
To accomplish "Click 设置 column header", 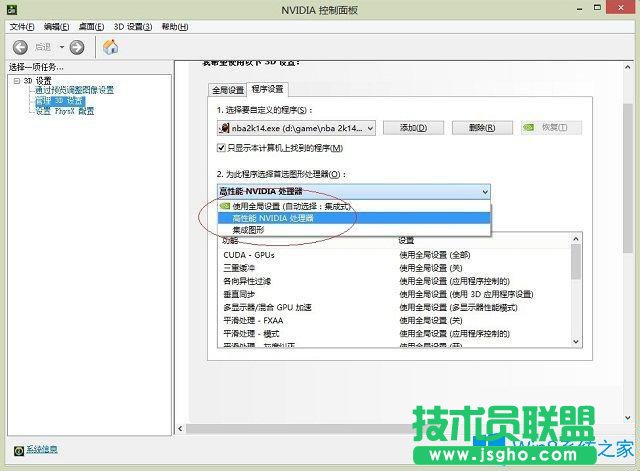I will [407, 240].
